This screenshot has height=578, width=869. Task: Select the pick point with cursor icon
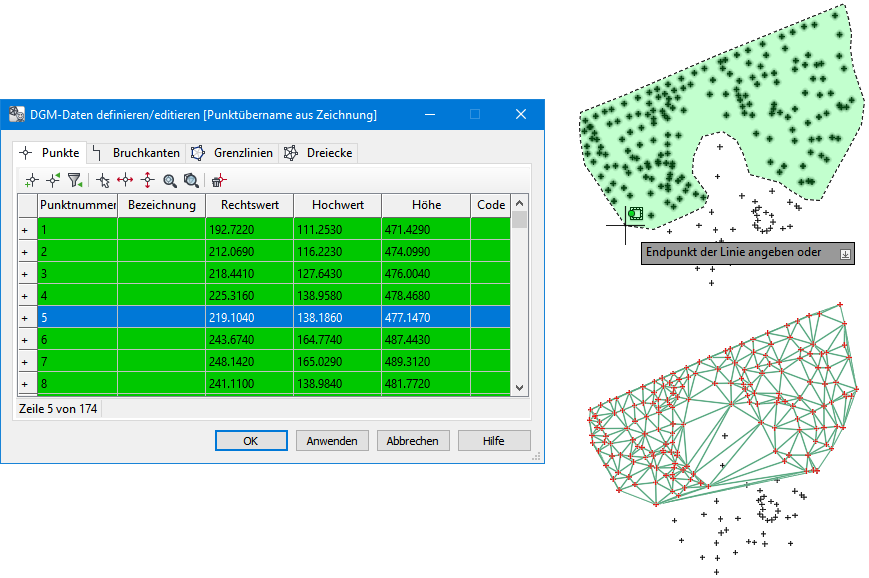103,180
